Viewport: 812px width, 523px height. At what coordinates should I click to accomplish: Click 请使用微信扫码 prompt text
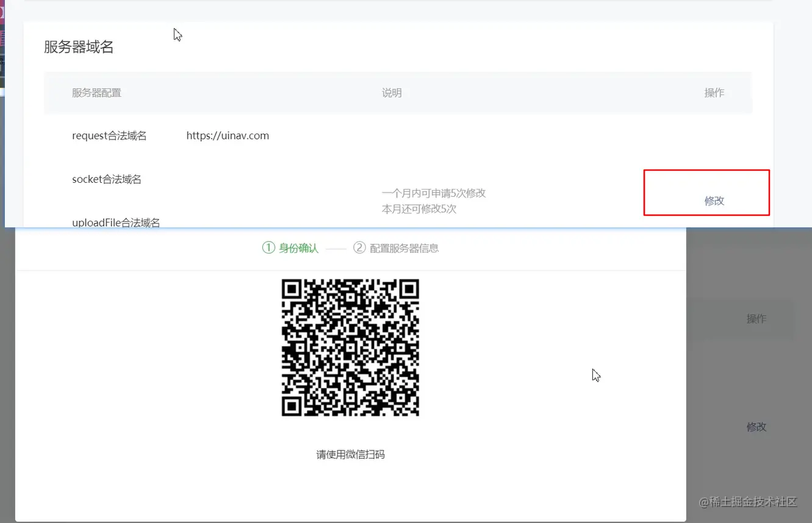pos(350,454)
